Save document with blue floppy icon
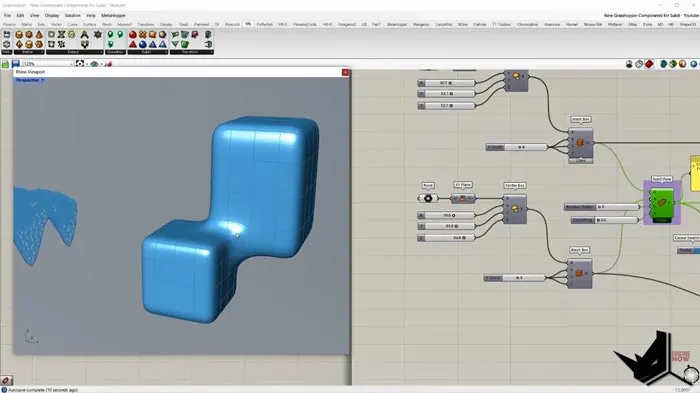Screen dimensions: 700x393 16,64
